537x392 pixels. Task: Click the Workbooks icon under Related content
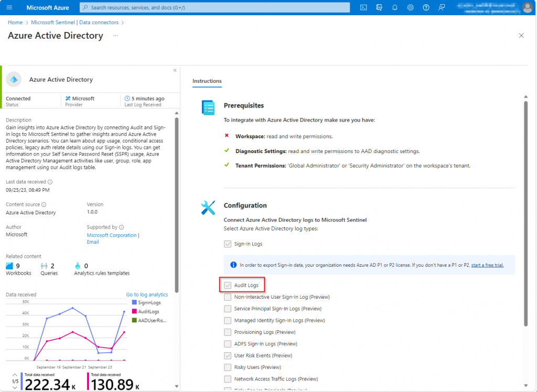tap(10, 266)
